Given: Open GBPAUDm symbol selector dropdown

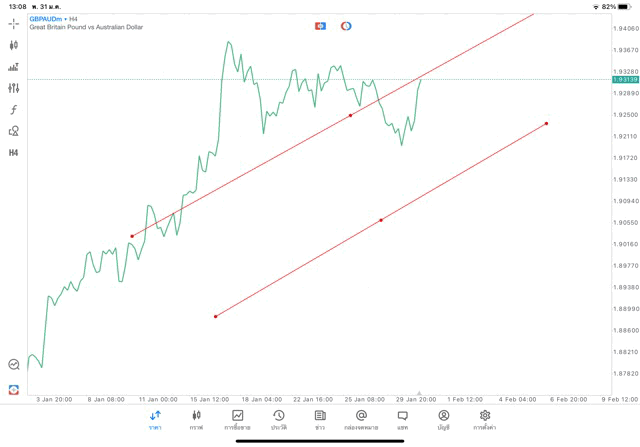Looking at the screenshot, I should tap(48, 18).
